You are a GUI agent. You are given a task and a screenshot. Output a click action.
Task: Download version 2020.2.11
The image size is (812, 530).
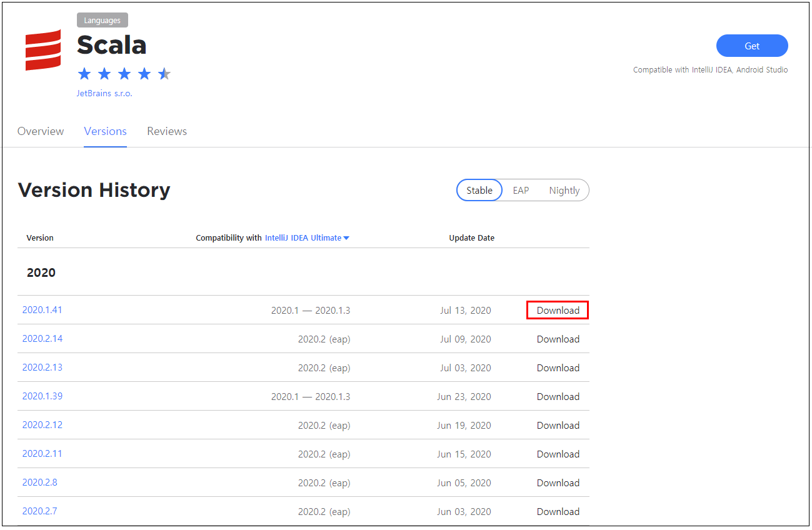558,454
